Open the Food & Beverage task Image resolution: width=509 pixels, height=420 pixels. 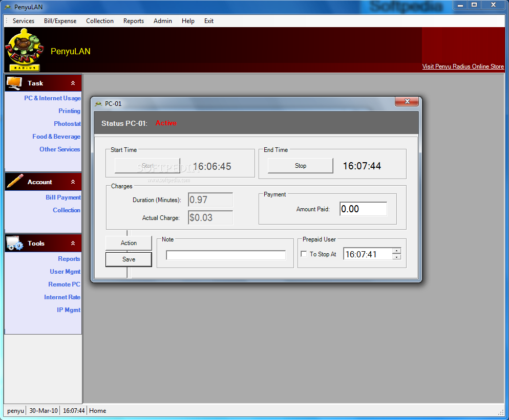(56, 137)
